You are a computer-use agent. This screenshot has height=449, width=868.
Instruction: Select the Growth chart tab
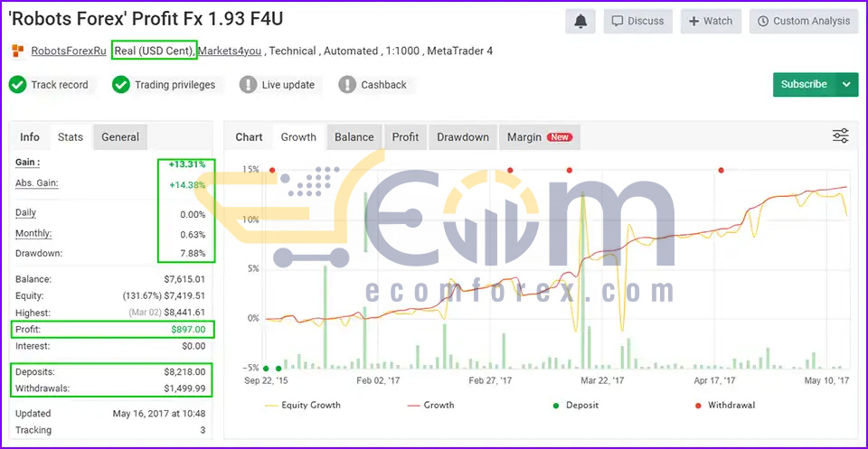tap(298, 137)
